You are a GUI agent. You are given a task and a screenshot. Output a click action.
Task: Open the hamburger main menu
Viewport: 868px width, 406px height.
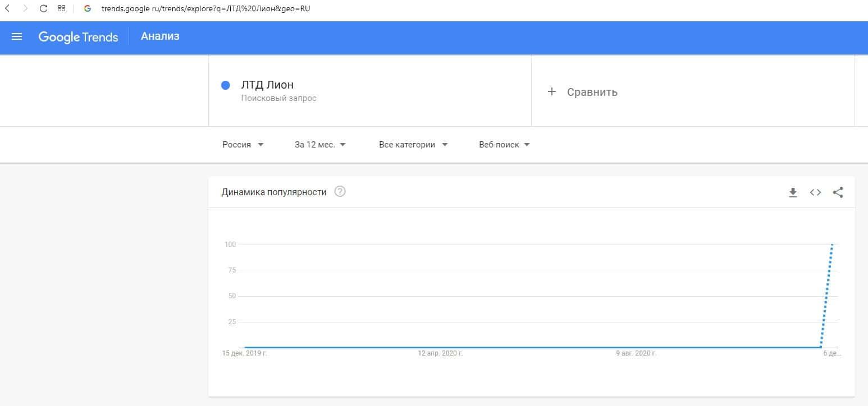coord(17,37)
